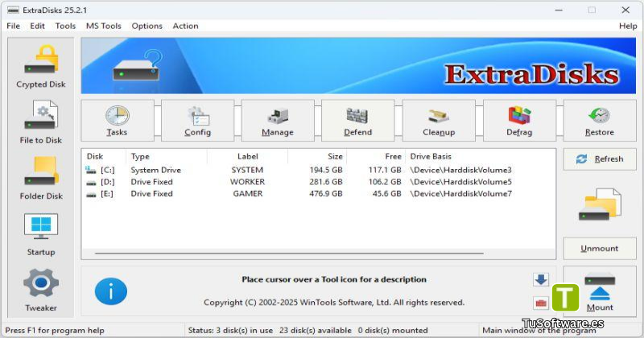Open the File menu
Screen dimensions: 644x338
click(13, 26)
